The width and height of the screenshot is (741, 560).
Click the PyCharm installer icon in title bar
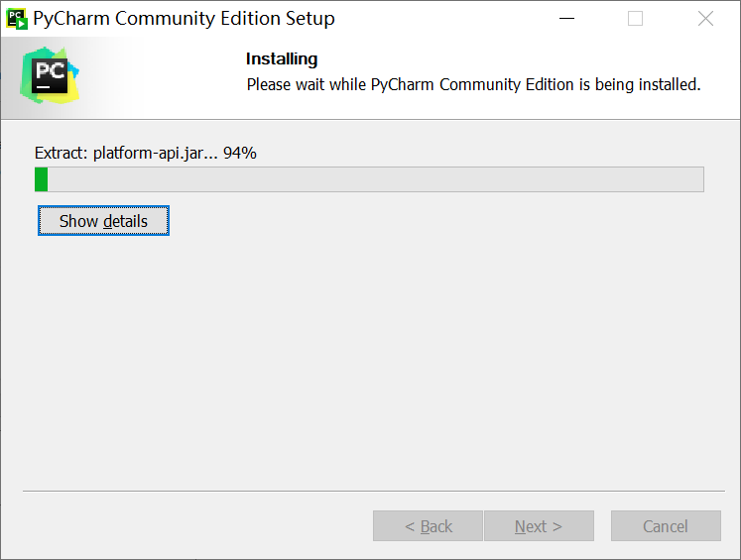tap(17, 19)
